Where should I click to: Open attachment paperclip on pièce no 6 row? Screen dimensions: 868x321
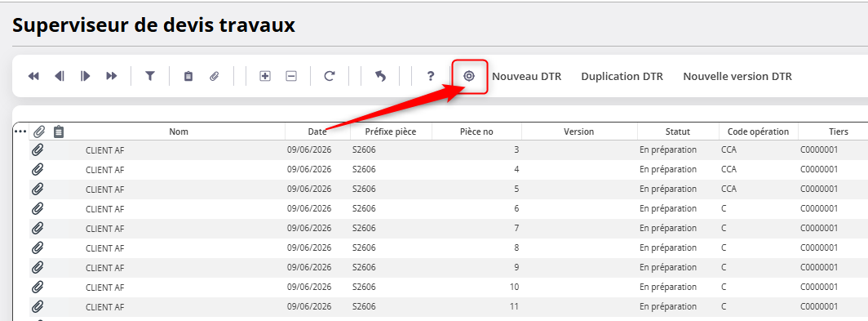tap(38, 208)
